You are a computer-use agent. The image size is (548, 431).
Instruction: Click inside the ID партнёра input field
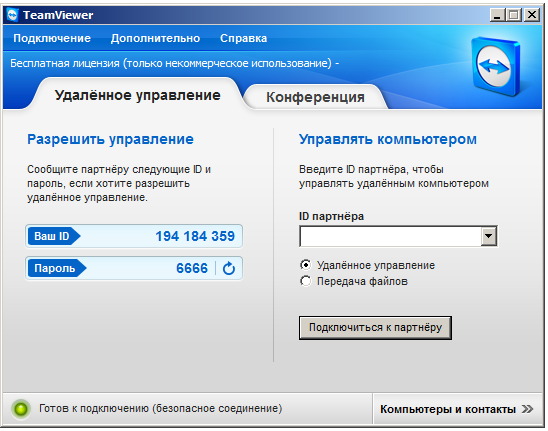390,236
